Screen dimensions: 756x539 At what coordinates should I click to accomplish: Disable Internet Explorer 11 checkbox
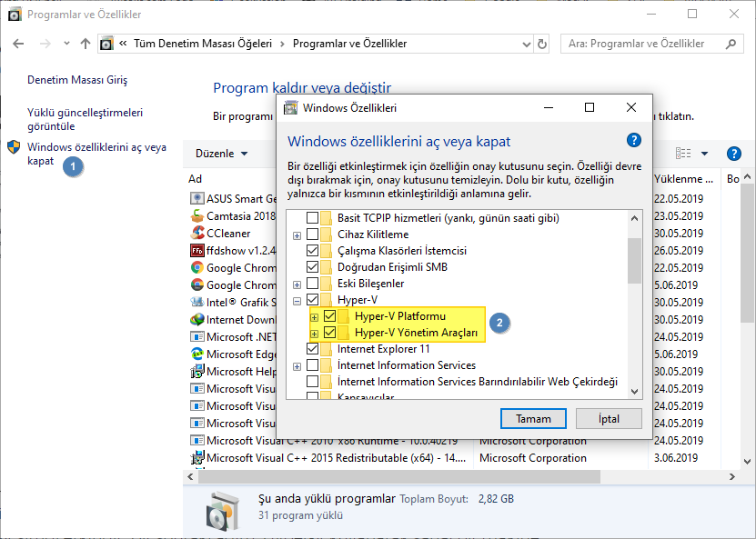(x=312, y=349)
